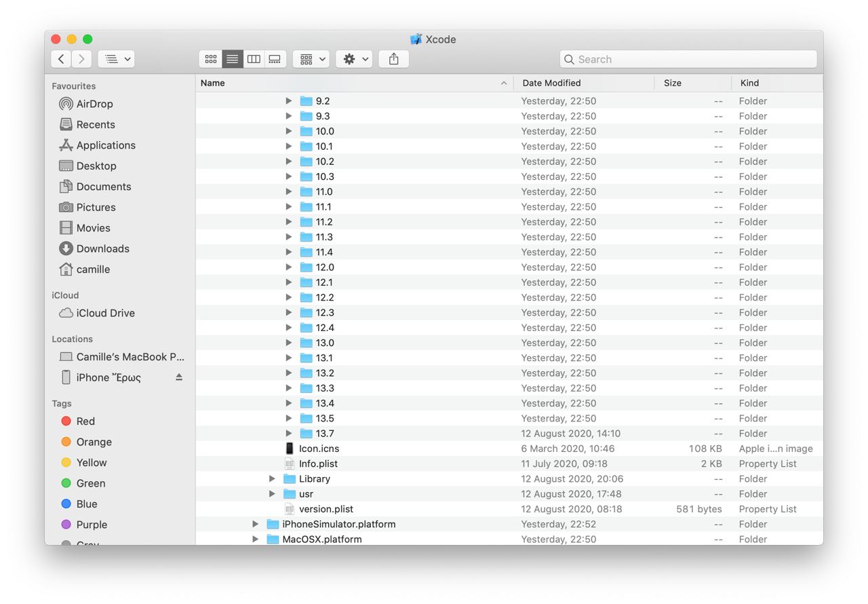
Task: Expand the Library folder
Action: 272,478
